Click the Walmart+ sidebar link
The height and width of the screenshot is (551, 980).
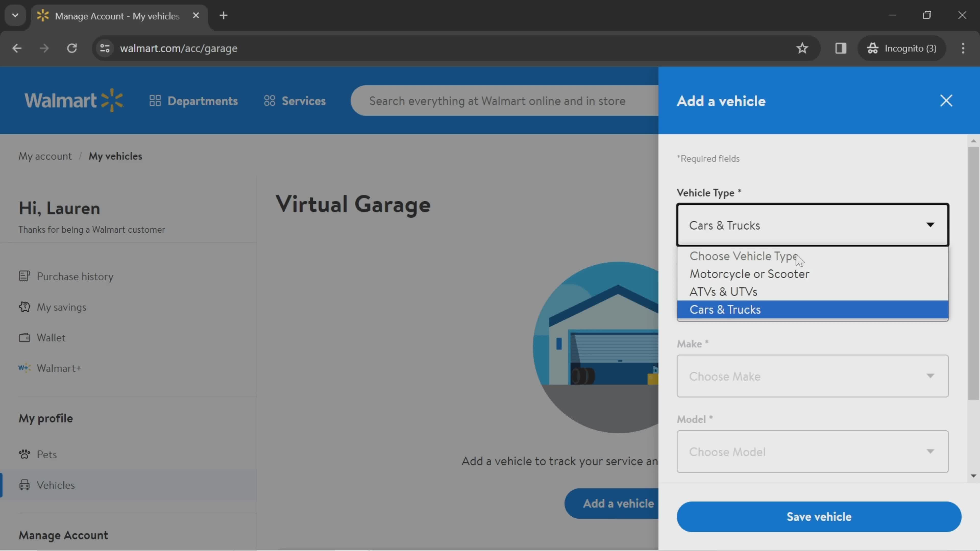(x=59, y=368)
